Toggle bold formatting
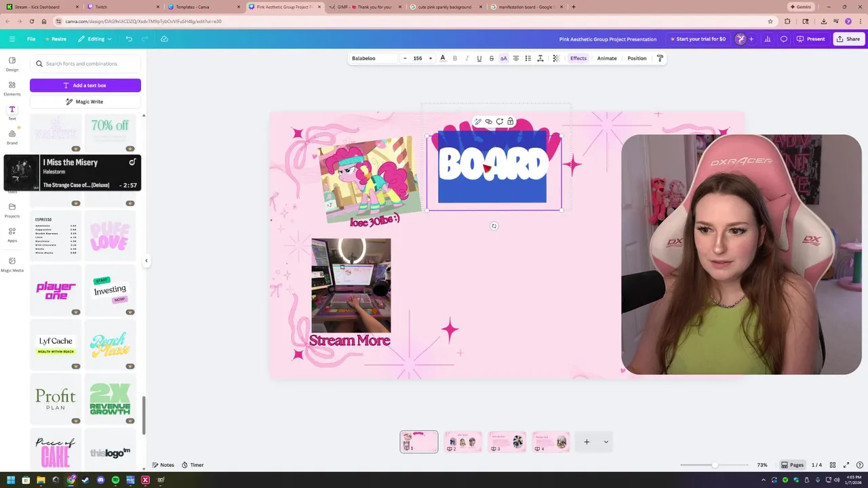This screenshot has height=488, width=868. [x=455, y=58]
